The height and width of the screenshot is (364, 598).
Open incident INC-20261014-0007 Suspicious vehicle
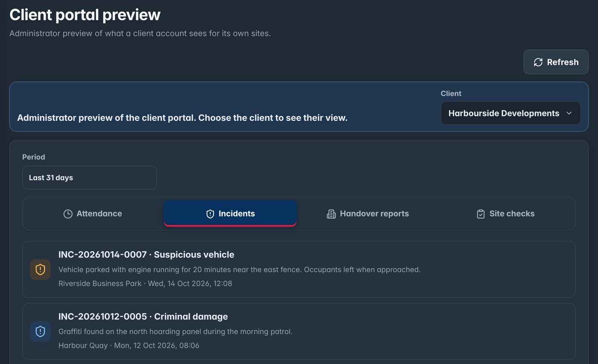pos(299,269)
